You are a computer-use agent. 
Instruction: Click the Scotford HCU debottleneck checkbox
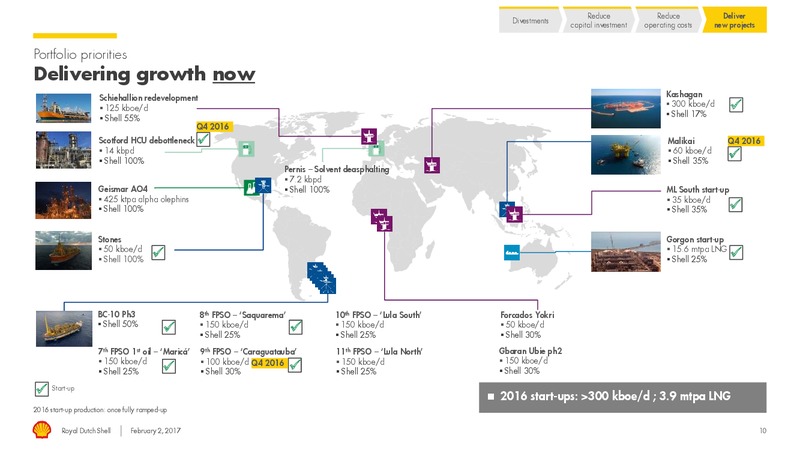[203, 139]
